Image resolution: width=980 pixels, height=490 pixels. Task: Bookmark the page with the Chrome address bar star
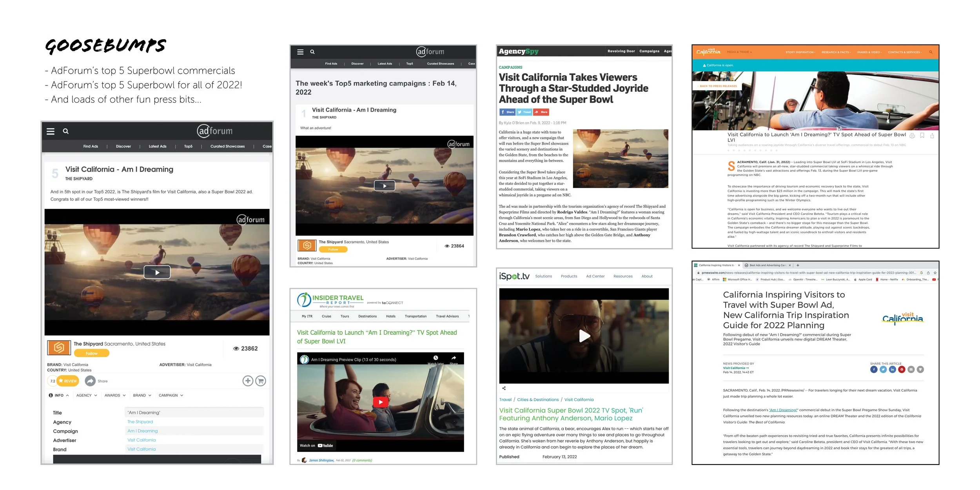(935, 273)
